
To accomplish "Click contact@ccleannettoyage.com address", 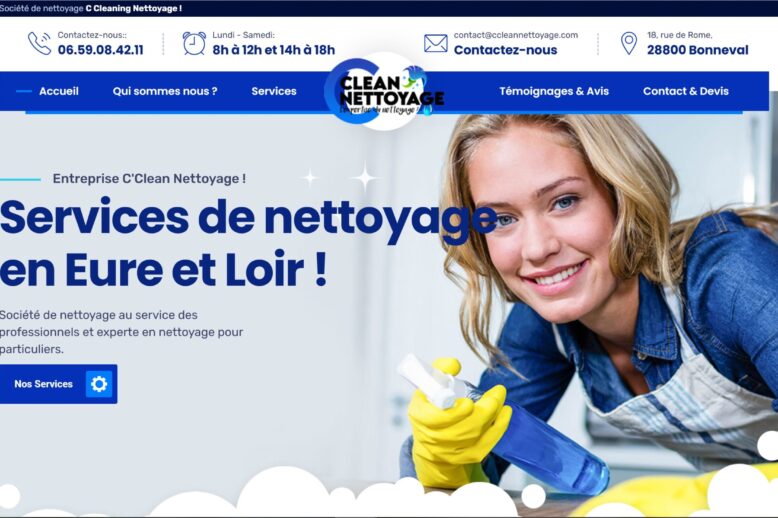I will [516, 35].
